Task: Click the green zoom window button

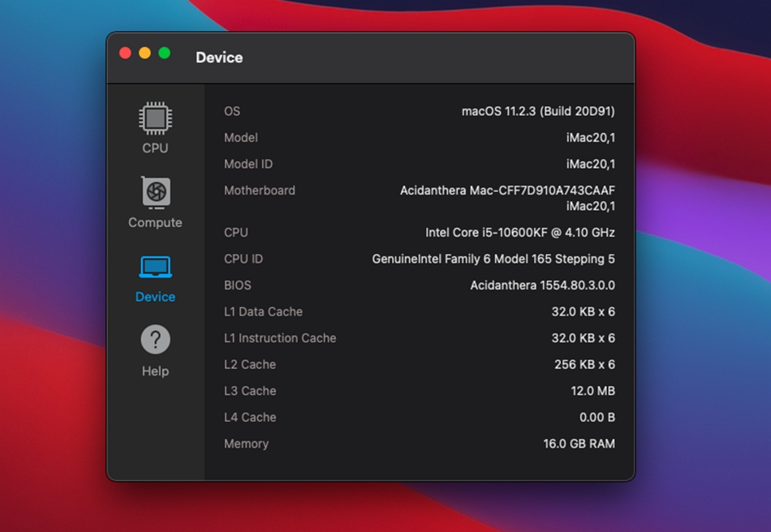Action: [165, 53]
